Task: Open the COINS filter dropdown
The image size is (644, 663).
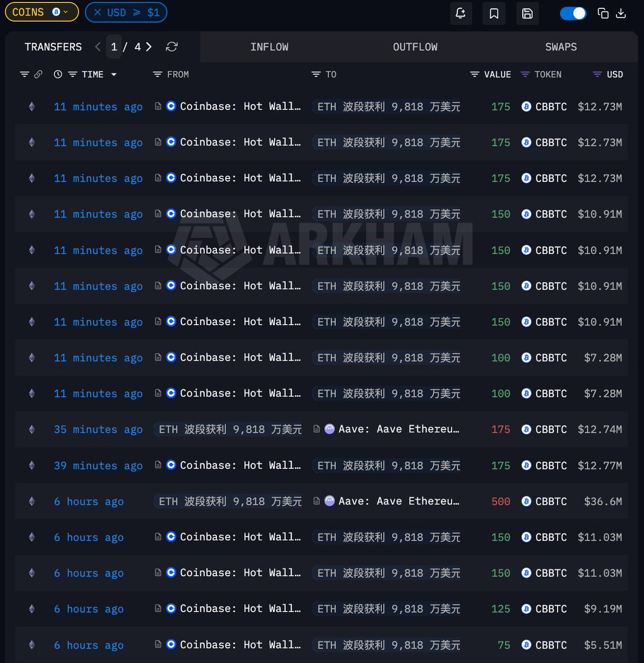Action: pos(41,12)
